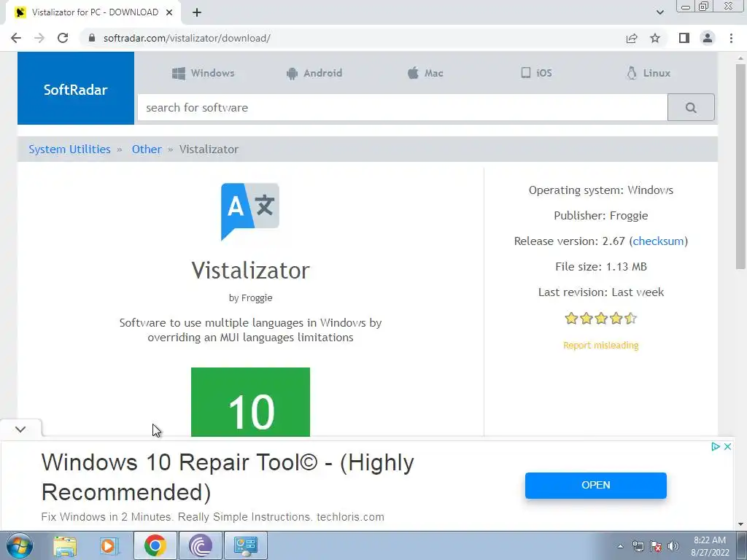Go to SoftRadar home logo
Image resolution: width=747 pixels, height=560 pixels.
click(x=76, y=88)
